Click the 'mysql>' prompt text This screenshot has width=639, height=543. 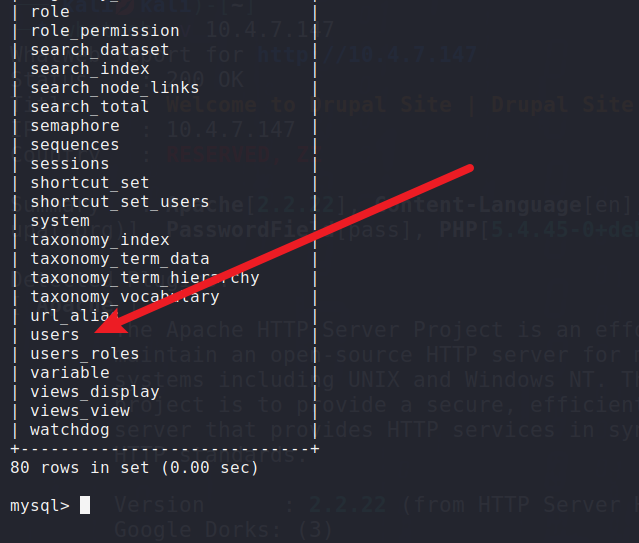(40, 506)
